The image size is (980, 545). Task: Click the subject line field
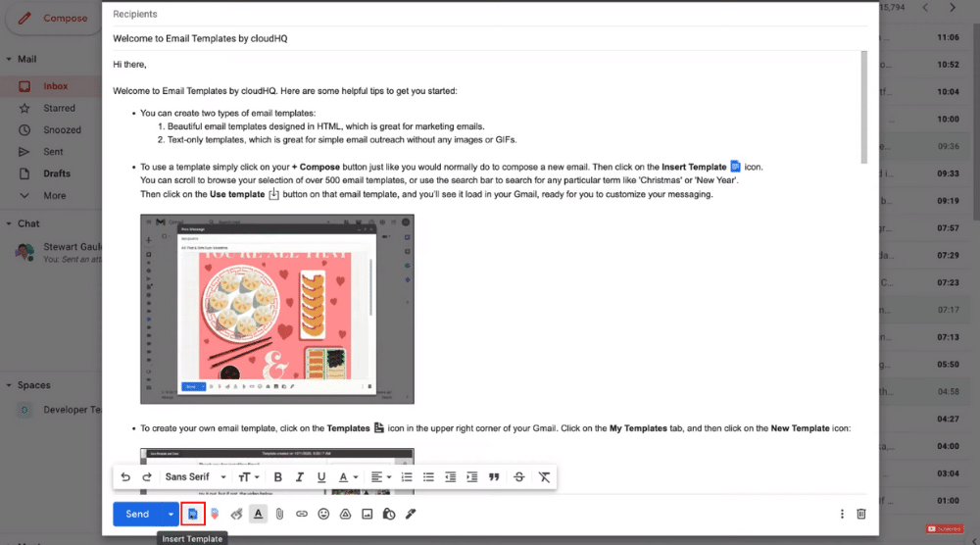[490, 38]
